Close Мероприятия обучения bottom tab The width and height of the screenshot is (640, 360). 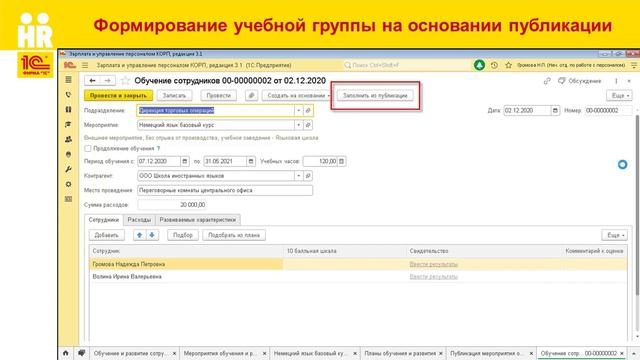[x=264, y=353]
